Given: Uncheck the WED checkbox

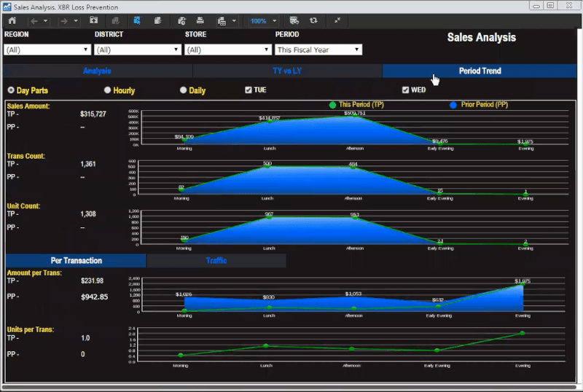Looking at the screenshot, I should pos(405,90).
